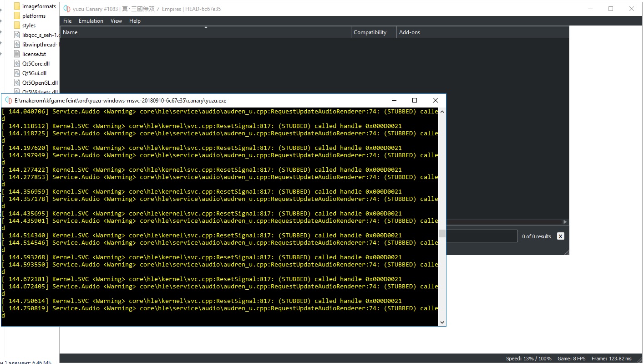Select Qt5Core.dll file in Explorer

tap(32, 64)
